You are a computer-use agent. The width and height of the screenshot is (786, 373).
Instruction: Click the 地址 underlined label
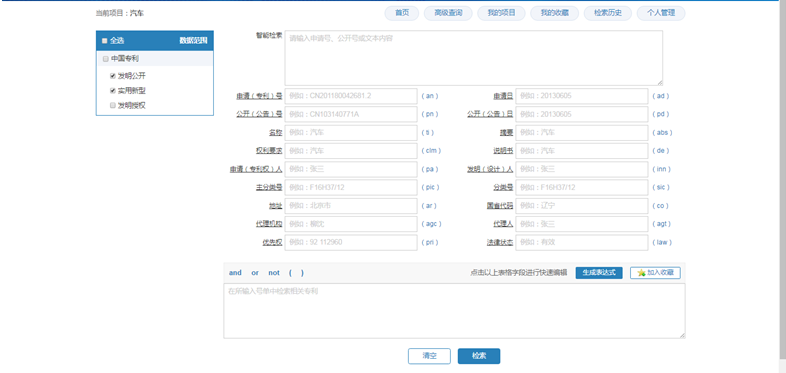276,206
